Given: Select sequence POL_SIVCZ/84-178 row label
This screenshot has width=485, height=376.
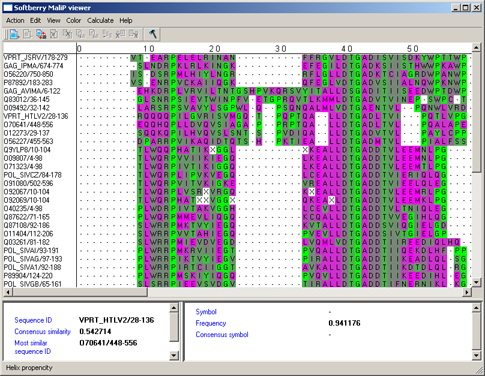Looking at the screenshot, I should 33,175.
